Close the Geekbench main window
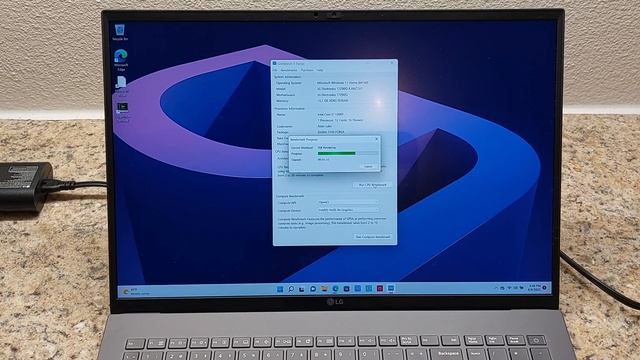Viewport: 640px width, 360px height. click(x=392, y=63)
